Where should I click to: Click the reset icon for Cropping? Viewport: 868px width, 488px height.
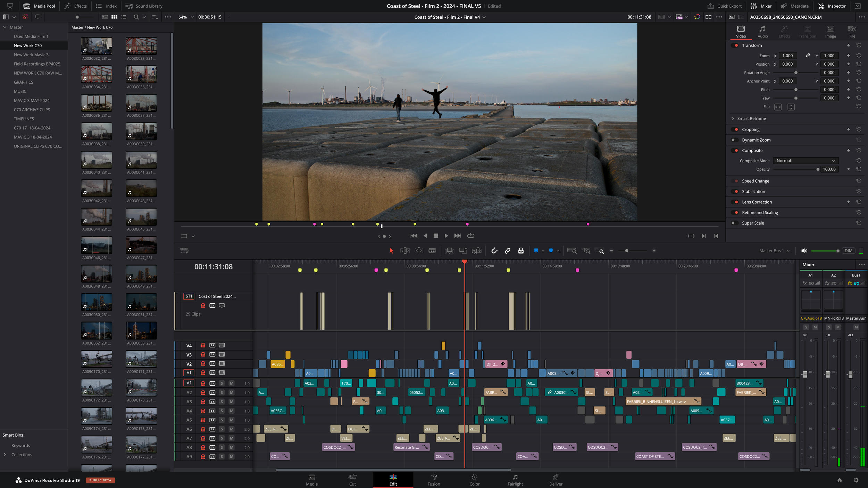(859, 129)
